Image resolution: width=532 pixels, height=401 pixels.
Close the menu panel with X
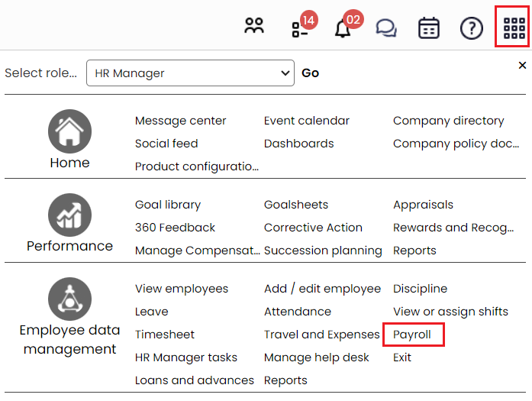522,66
